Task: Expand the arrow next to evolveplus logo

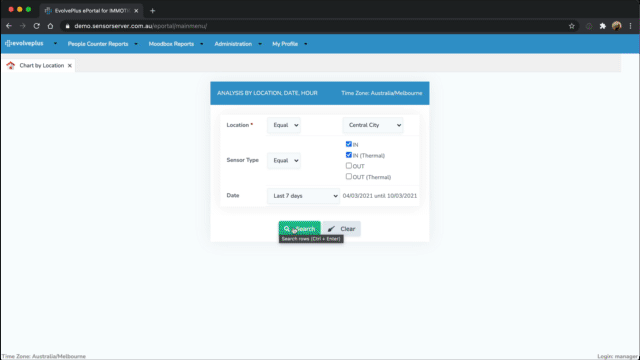Action: click(x=55, y=43)
